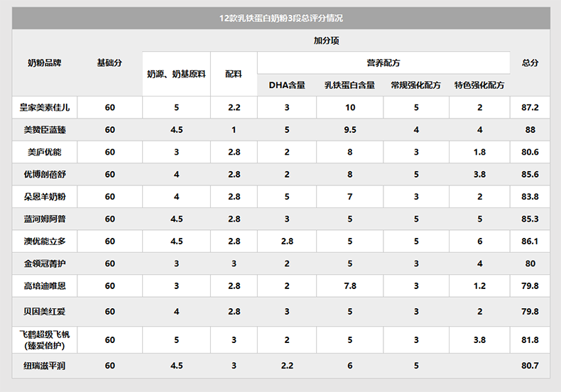Viewport: 561px width, 392px height.
Task: Click the 常规强化配方 header
Action: pos(415,85)
